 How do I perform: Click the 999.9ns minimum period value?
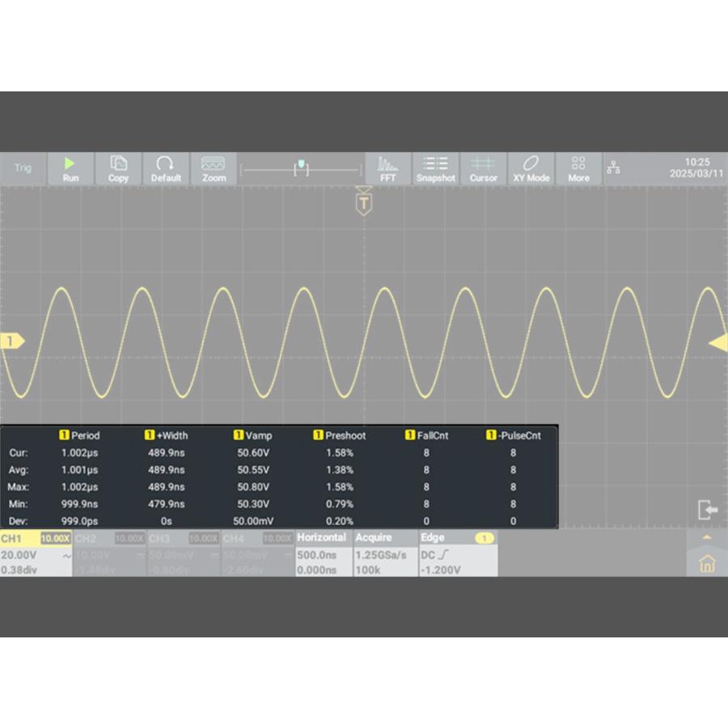(80, 504)
